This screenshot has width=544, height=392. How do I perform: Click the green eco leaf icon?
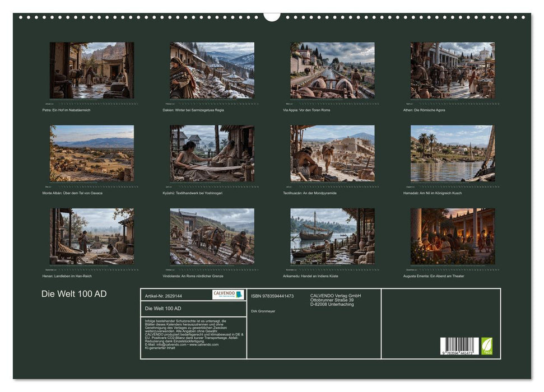tap(487, 346)
